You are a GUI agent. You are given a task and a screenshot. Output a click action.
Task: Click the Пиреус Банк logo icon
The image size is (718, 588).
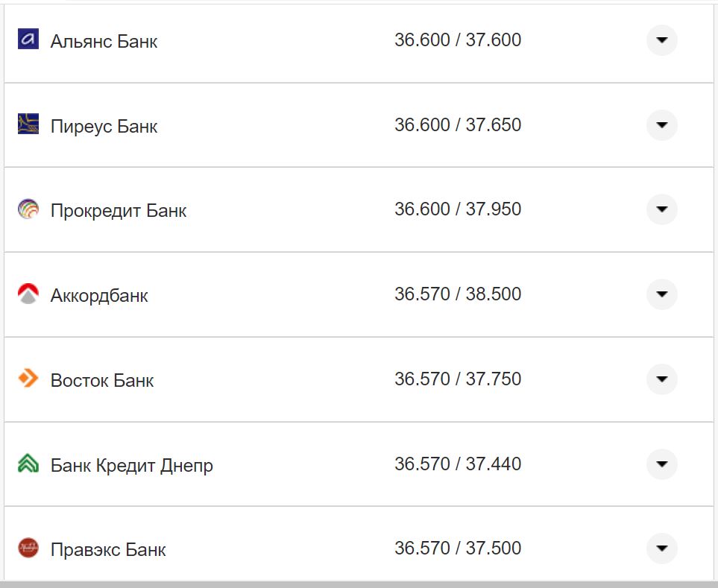pos(27,125)
